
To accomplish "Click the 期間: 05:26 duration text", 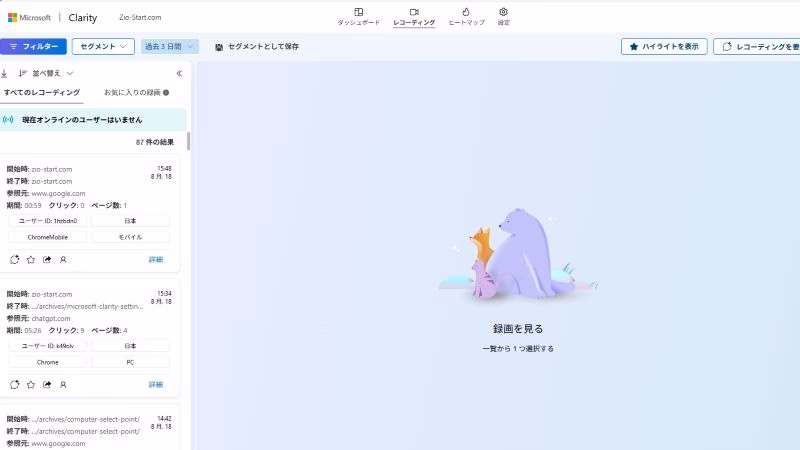I will click(24, 331).
